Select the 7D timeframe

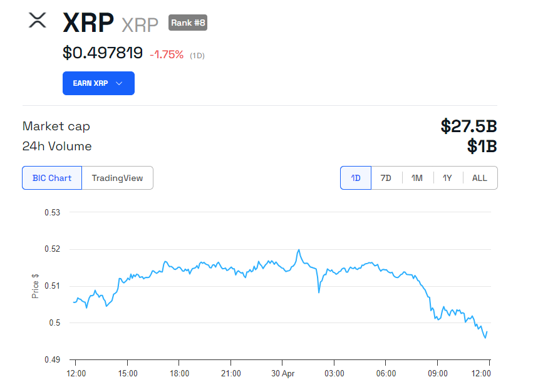point(386,178)
